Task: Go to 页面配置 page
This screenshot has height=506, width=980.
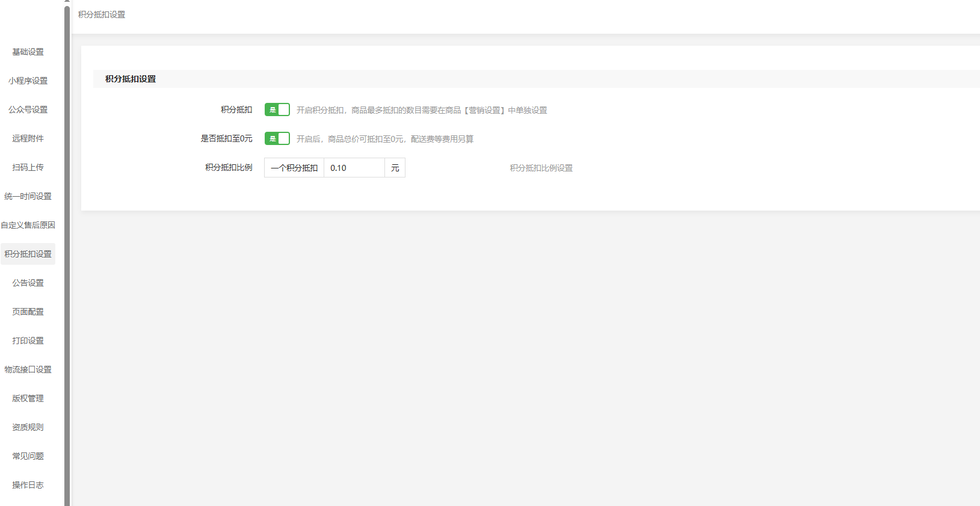Action: pyautogui.click(x=28, y=312)
